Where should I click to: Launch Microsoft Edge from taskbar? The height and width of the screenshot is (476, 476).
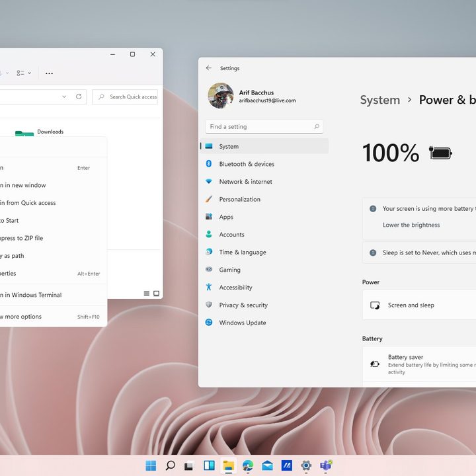248,465
